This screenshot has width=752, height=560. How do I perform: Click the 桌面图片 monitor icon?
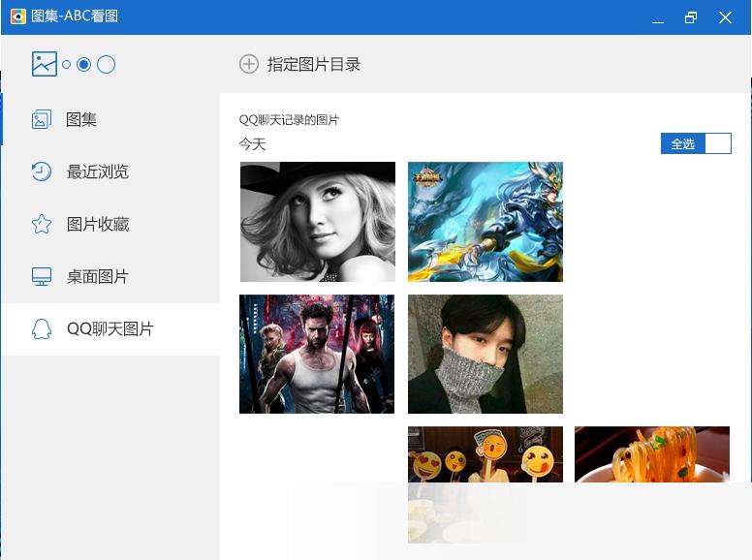42,277
